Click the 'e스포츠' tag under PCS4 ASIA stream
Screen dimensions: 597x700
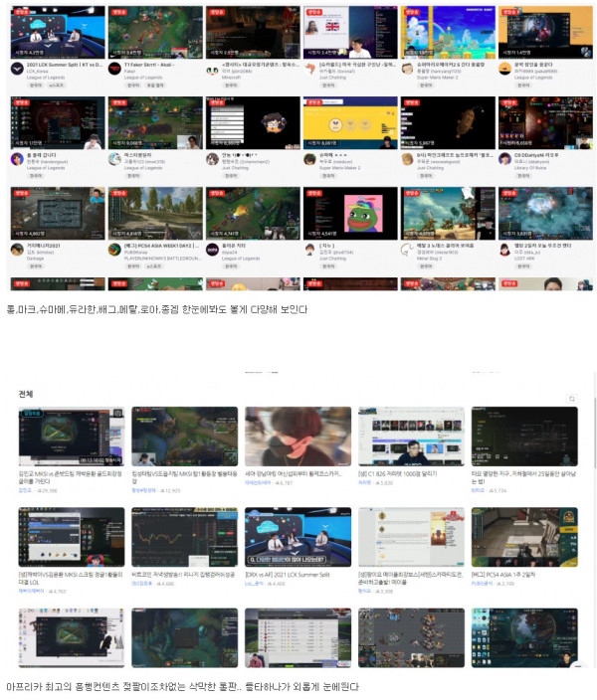tap(154, 266)
